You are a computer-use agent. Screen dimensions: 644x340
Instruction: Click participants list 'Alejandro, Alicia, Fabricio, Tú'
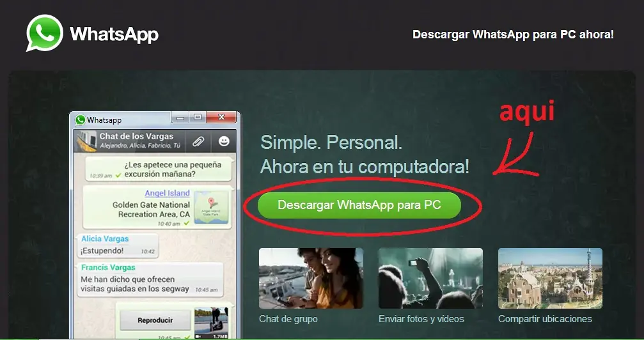click(x=140, y=146)
